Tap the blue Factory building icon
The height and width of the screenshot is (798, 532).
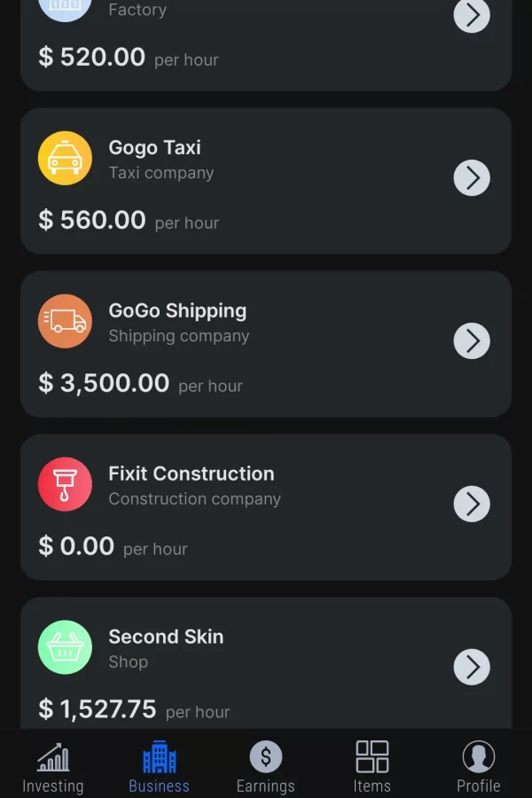pos(65,7)
